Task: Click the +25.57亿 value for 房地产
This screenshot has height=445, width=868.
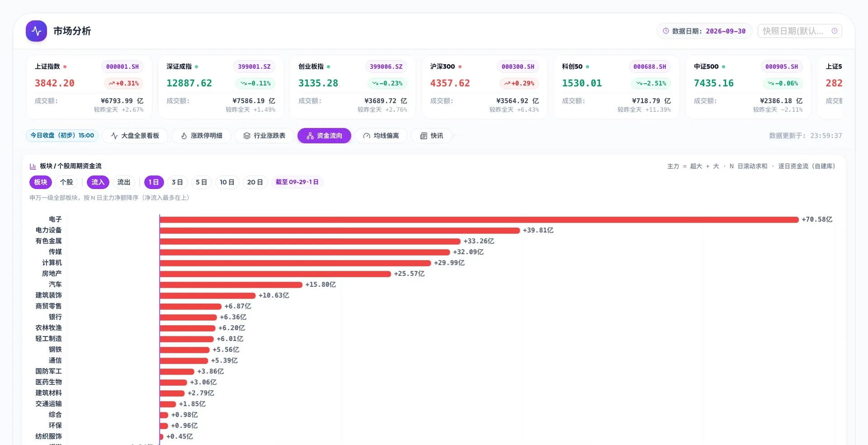Action: tap(409, 274)
